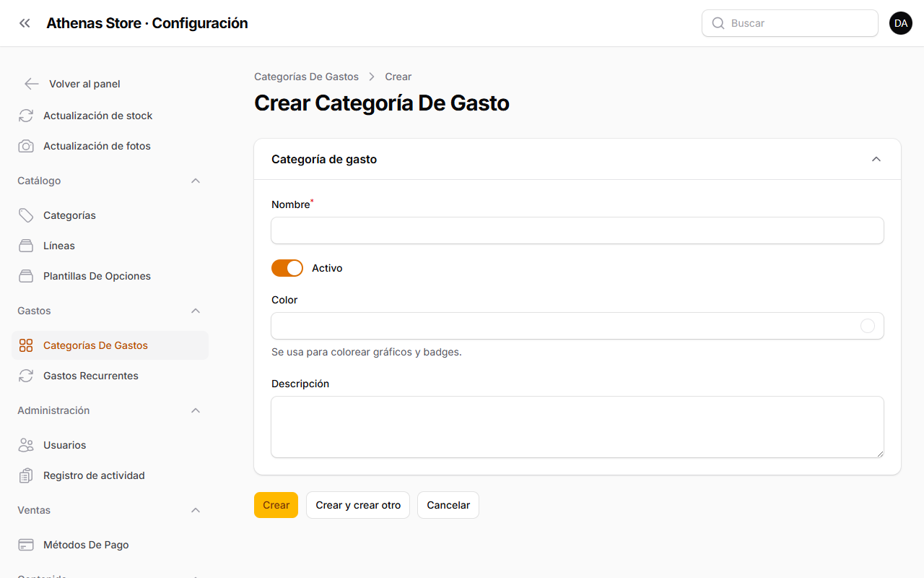Screen dimensions: 924x578
Task: Open Categorías in the sidebar
Action: pos(110,215)
